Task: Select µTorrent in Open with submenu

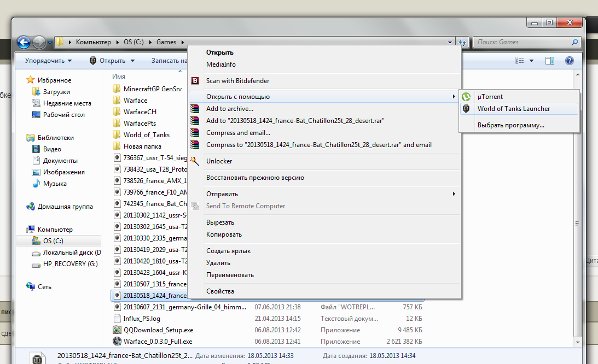Action: click(x=490, y=97)
